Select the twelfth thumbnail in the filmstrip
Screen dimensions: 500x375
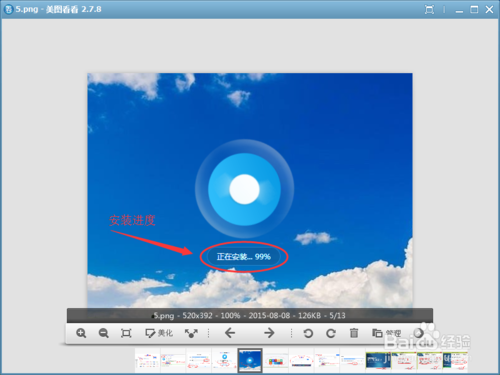tap(430, 361)
